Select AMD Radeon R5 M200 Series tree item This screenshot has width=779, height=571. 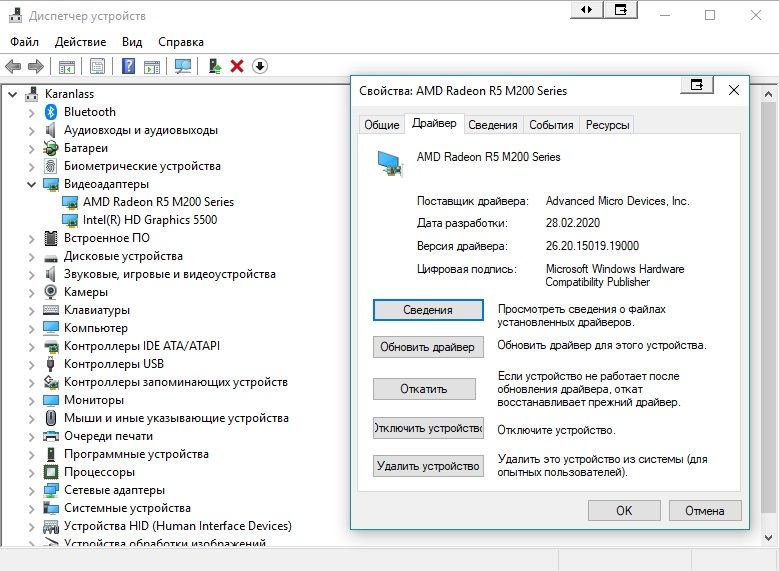[x=158, y=202]
